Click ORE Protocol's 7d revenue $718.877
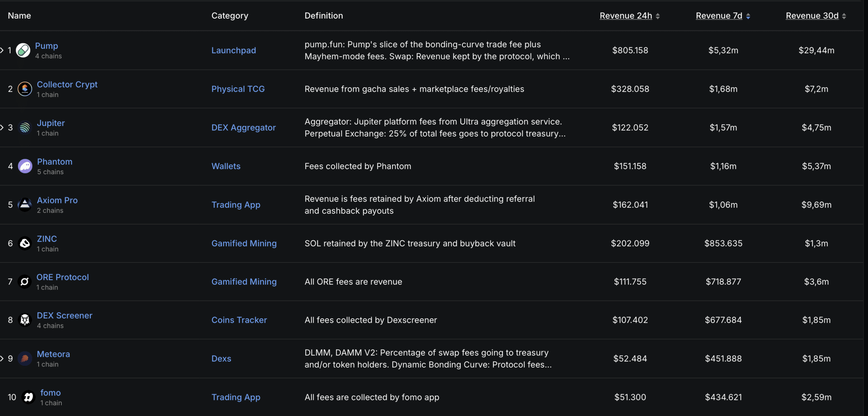 pos(723,282)
